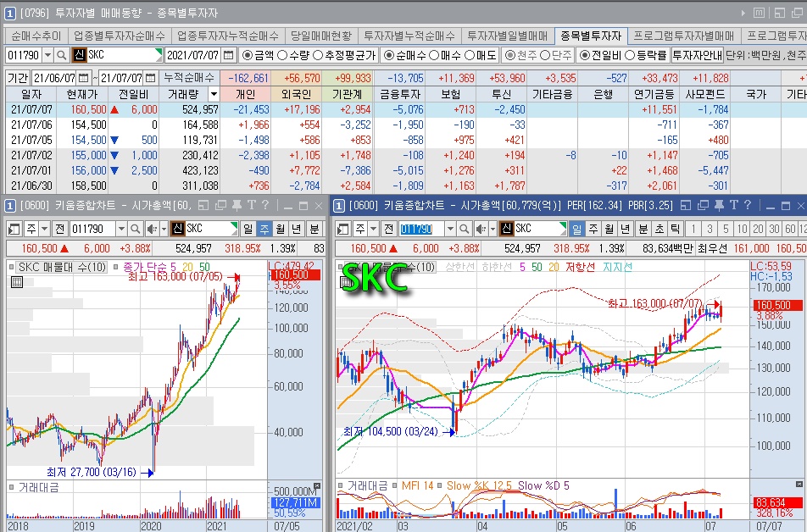Click the screen-number icon in investor window title bar

[9, 13]
